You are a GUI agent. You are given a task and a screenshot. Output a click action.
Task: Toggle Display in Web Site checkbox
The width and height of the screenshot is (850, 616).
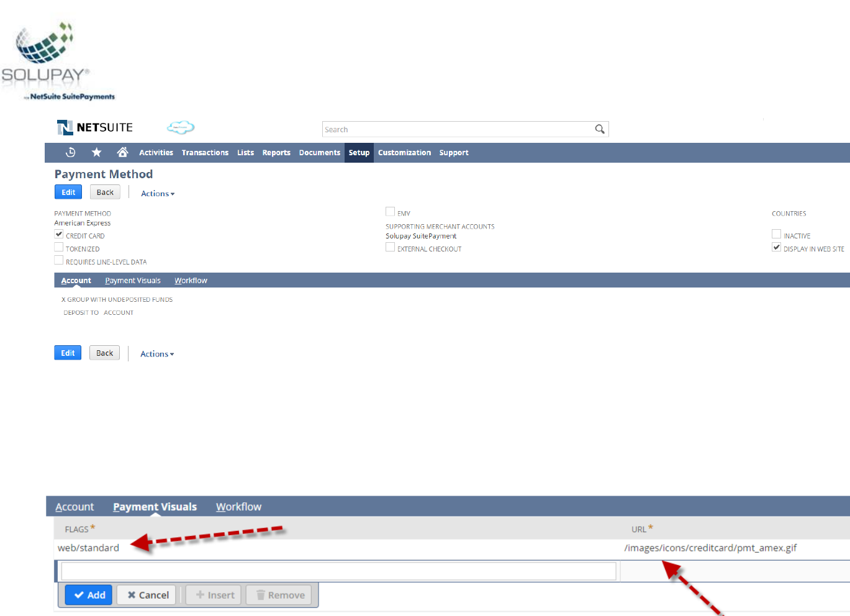(777, 247)
